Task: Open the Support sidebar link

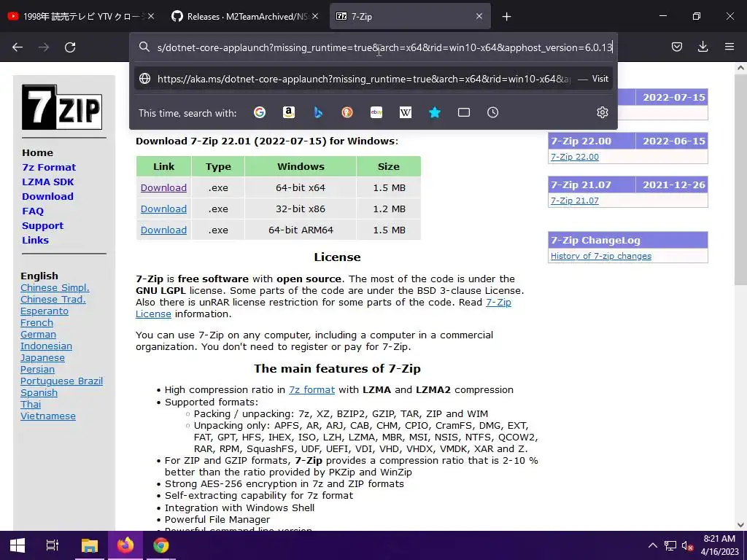Action: click(x=43, y=226)
